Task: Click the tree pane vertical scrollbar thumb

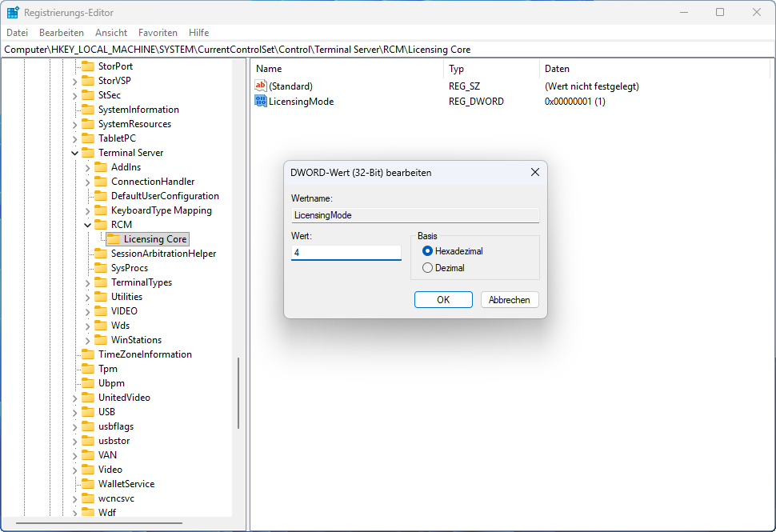Action: [x=238, y=393]
